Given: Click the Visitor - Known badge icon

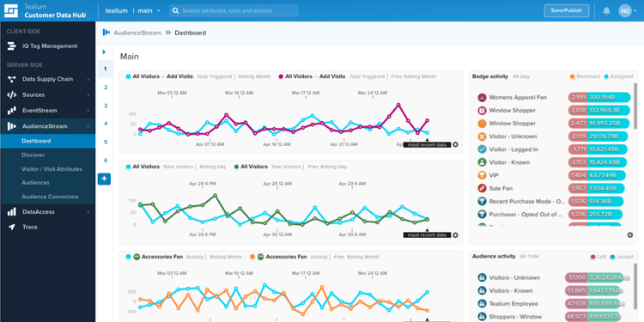Looking at the screenshot, I should 483,162.
